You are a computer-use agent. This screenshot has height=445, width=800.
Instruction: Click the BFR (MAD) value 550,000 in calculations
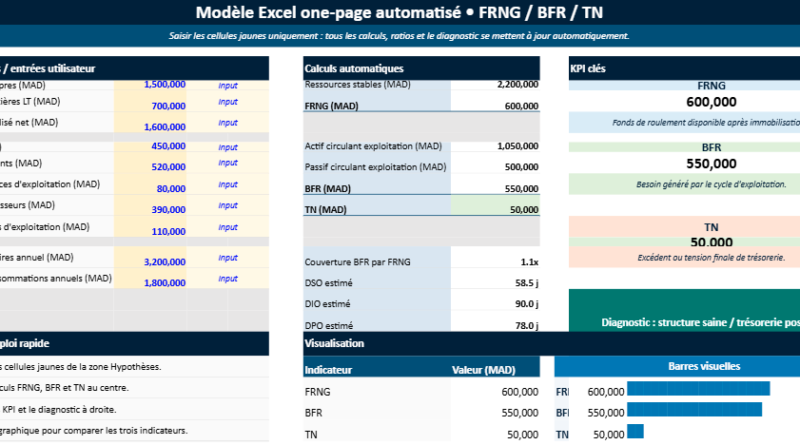(495, 184)
